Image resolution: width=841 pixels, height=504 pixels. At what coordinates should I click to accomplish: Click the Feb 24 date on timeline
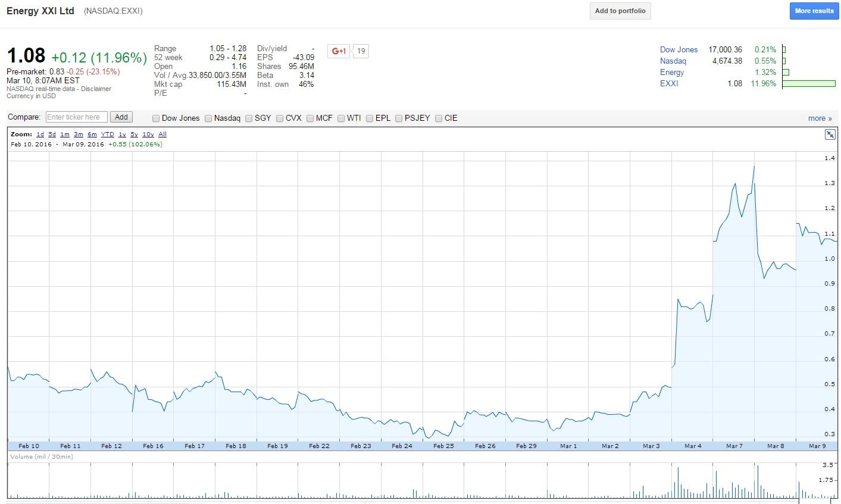point(402,446)
